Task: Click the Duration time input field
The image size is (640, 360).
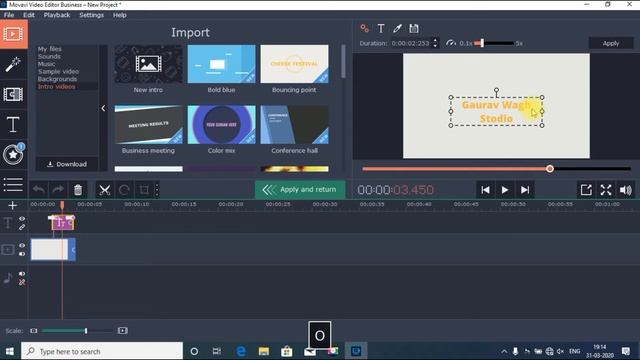Action: [410, 43]
